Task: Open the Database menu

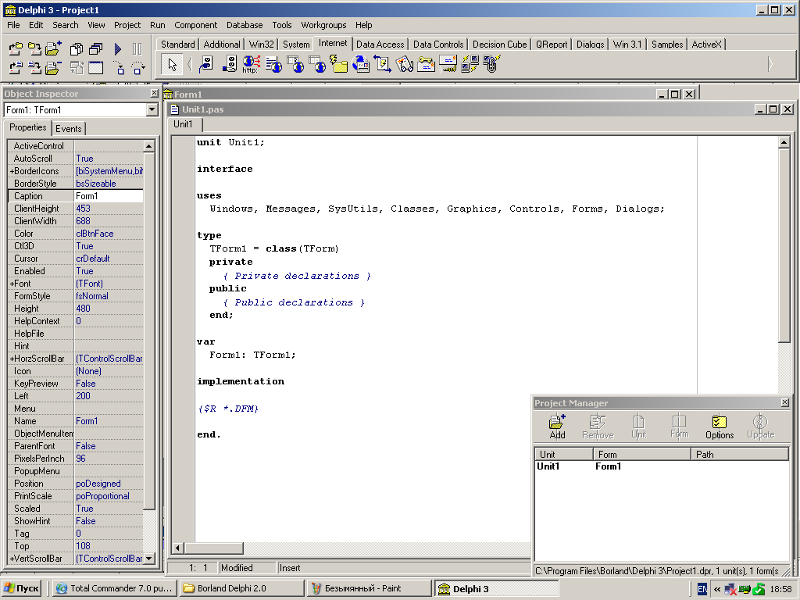Action: coord(244,25)
